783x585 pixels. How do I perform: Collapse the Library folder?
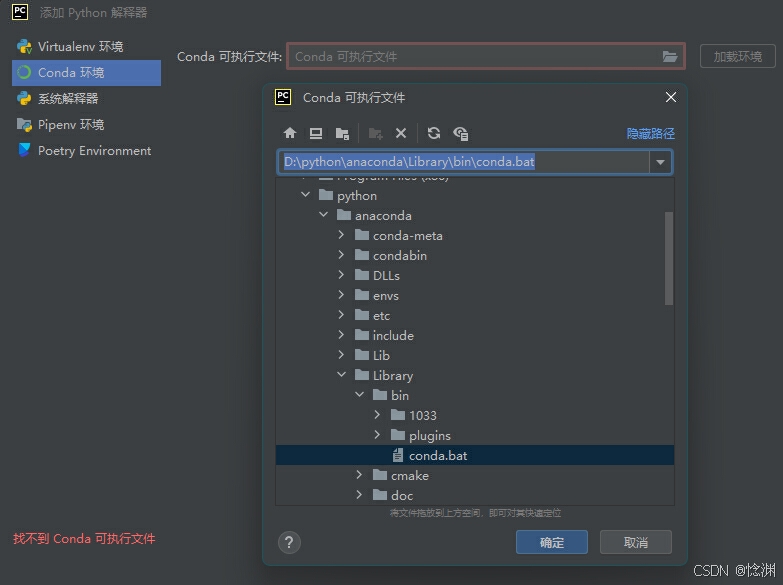click(x=342, y=375)
